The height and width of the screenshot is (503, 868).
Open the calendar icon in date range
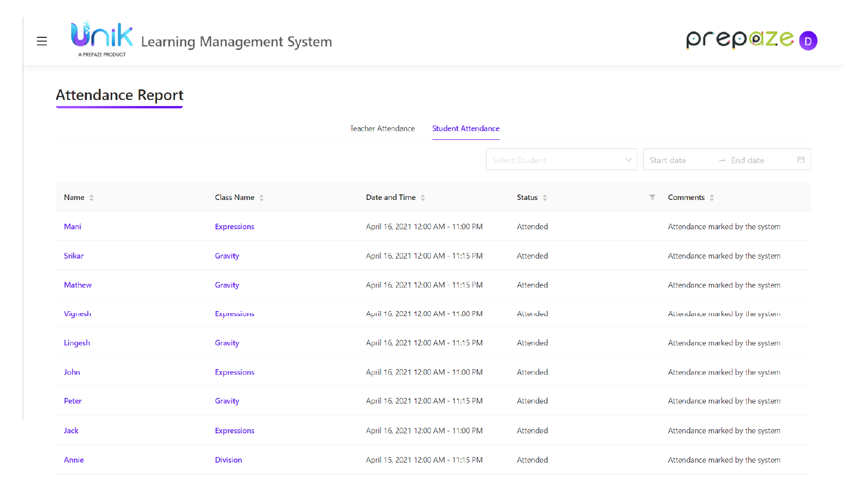pyautogui.click(x=801, y=160)
